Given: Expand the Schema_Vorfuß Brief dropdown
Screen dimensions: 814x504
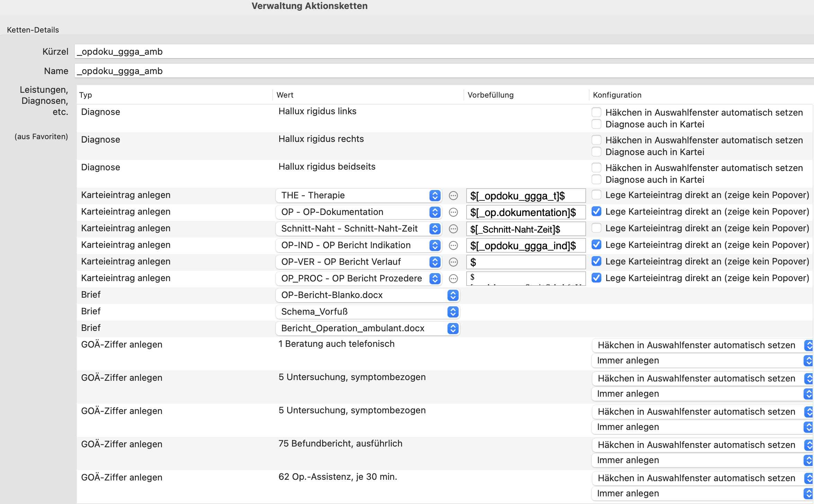Looking at the screenshot, I should click(x=368, y=312).
